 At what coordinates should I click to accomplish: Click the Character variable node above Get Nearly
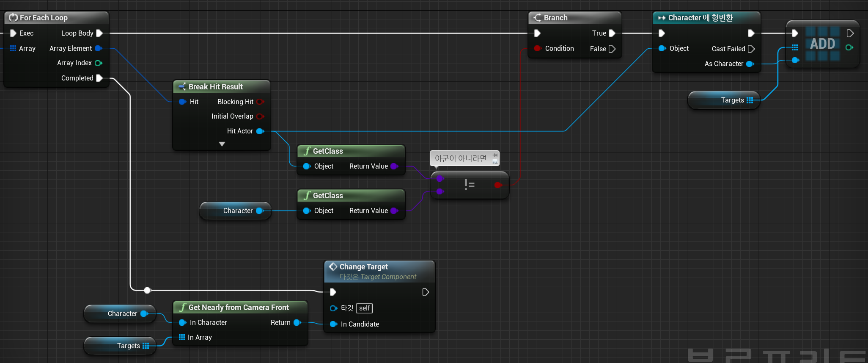pyautogui.click(x=120, y=314)
